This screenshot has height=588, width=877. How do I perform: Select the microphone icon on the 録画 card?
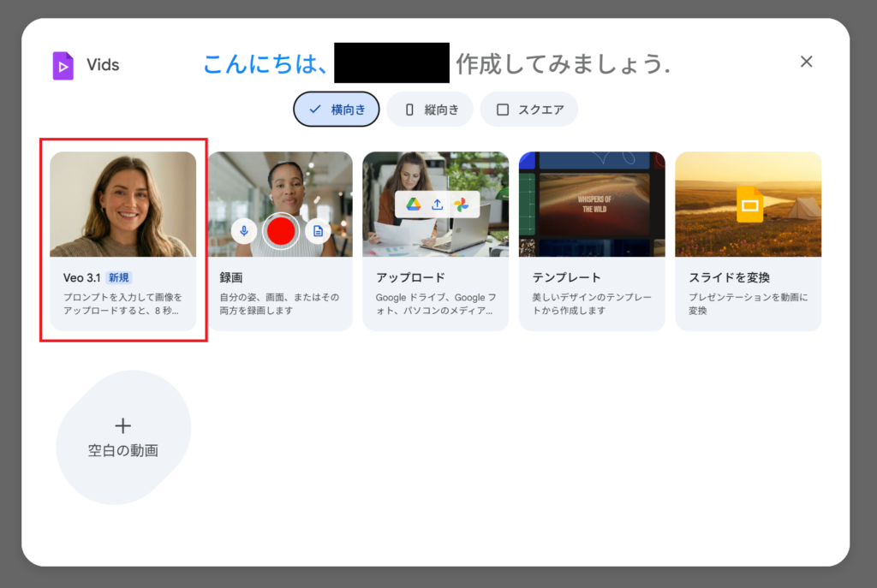point(244,230)
